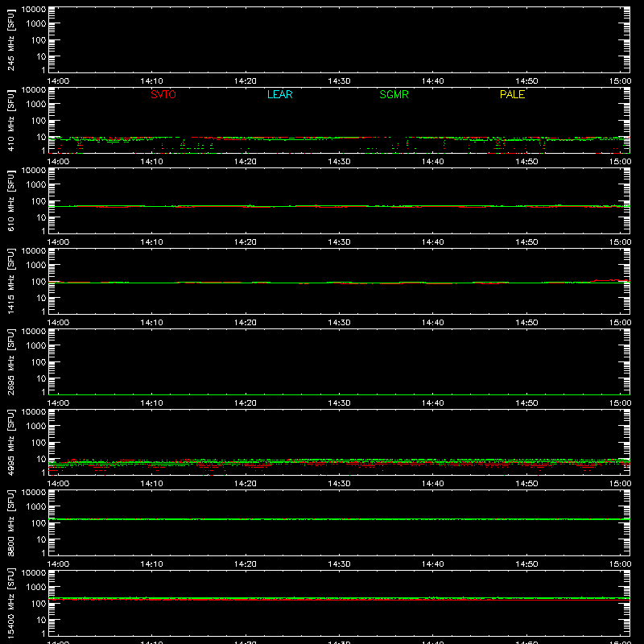Click the 14:50 tick under the 2695 MHz panel
Screen dimensions: 644x644
pyautogui.click(x=526, y=403)
